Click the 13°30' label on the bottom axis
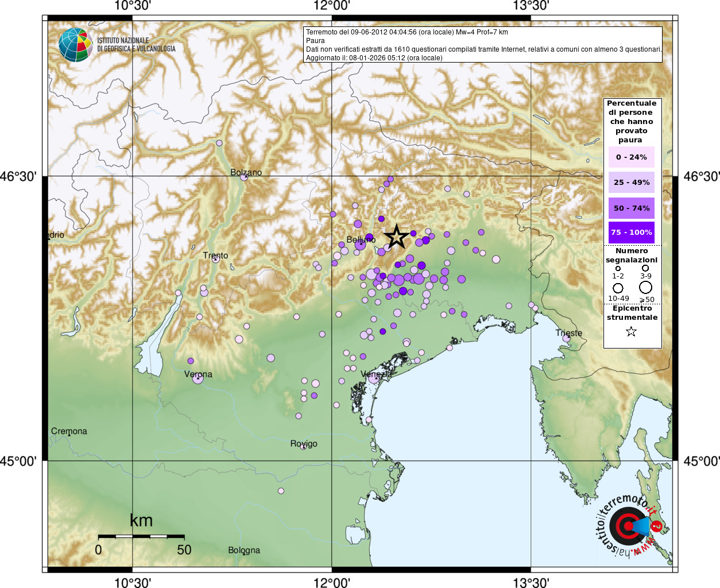720x588 pixels. tap(531, 583)
